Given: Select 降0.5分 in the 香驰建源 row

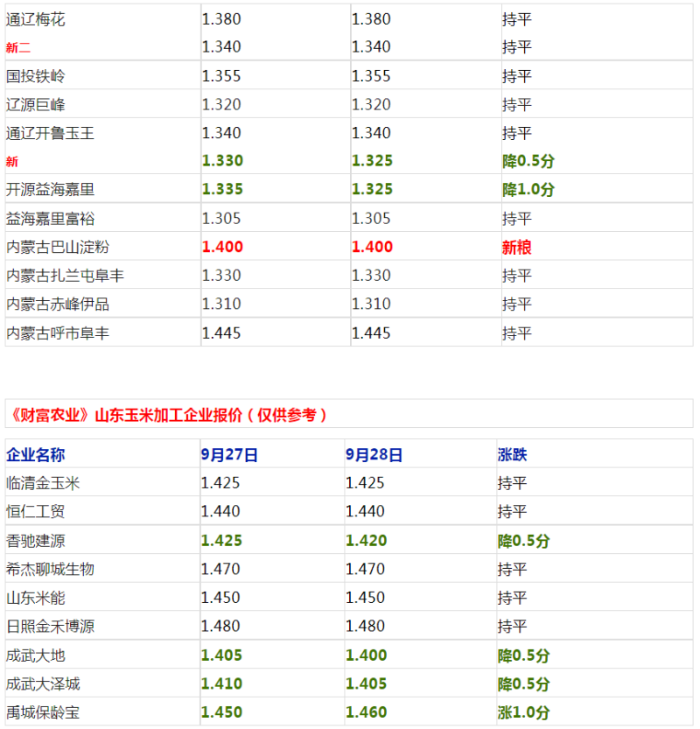Looking at the screenshot, I should click(x=523, y=541).
